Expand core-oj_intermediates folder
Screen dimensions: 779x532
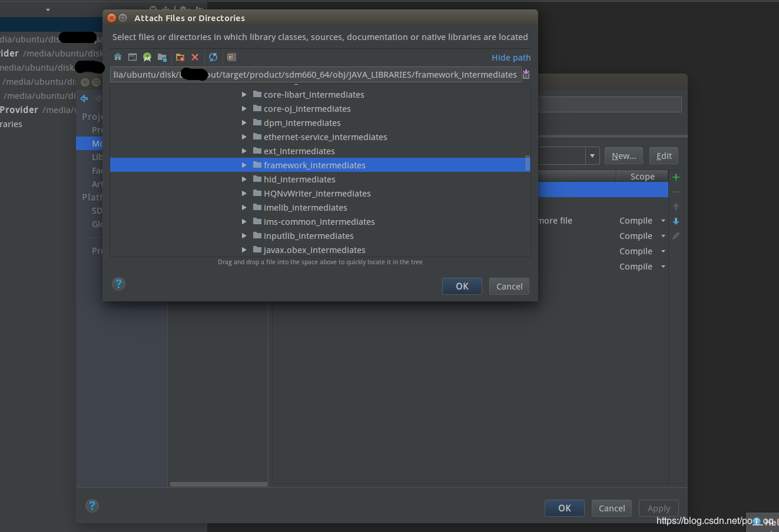(x=244, y=108)
